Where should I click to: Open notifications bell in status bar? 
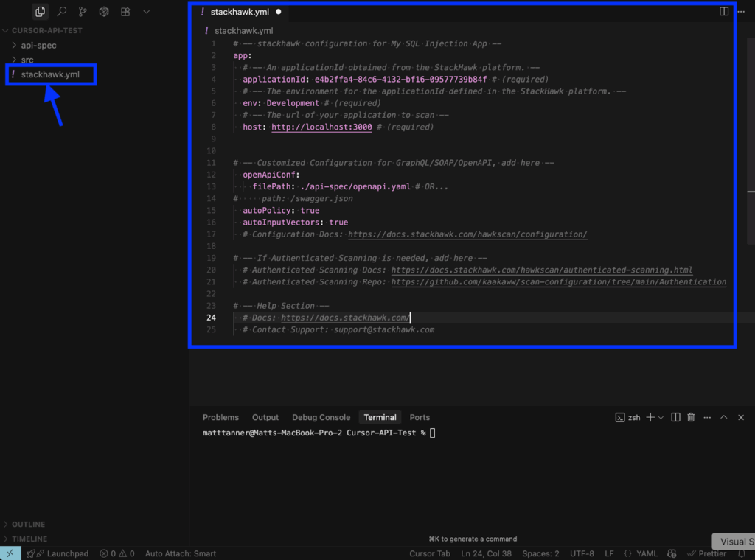tap(742, 553)
